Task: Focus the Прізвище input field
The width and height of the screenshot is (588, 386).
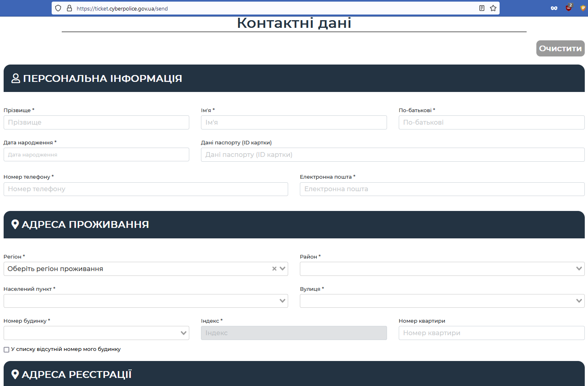Action: [x=96, y=123]
